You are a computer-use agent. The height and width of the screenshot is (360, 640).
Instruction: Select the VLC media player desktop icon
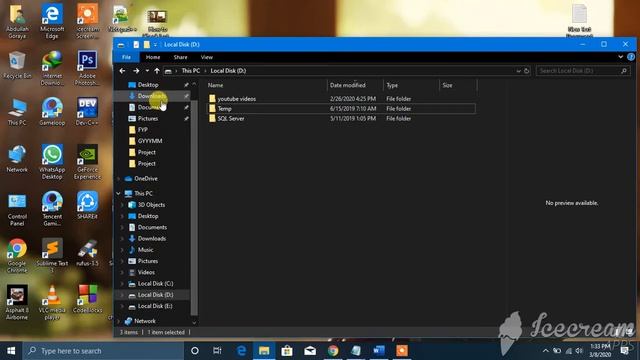tap(52, 302)
